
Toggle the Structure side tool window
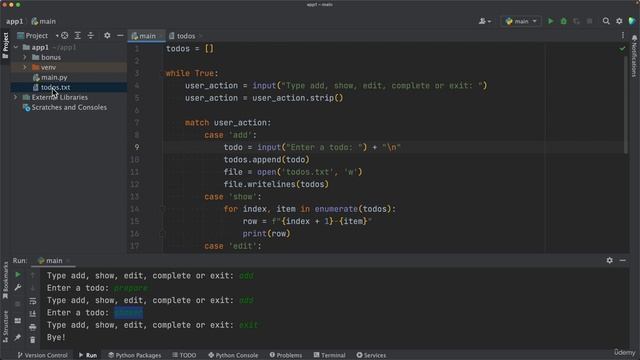click(x=5, y=327)
